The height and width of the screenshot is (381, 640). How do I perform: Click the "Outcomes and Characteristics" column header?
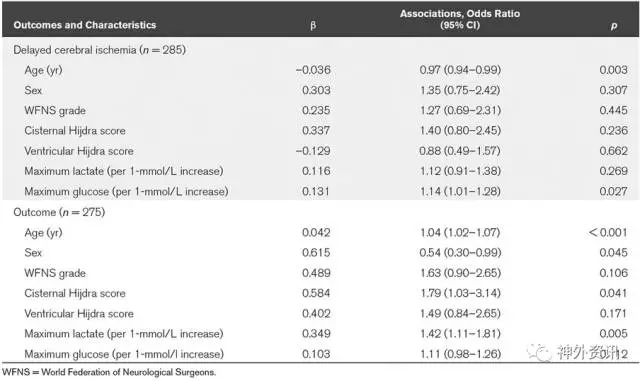[x=85, y=25]
